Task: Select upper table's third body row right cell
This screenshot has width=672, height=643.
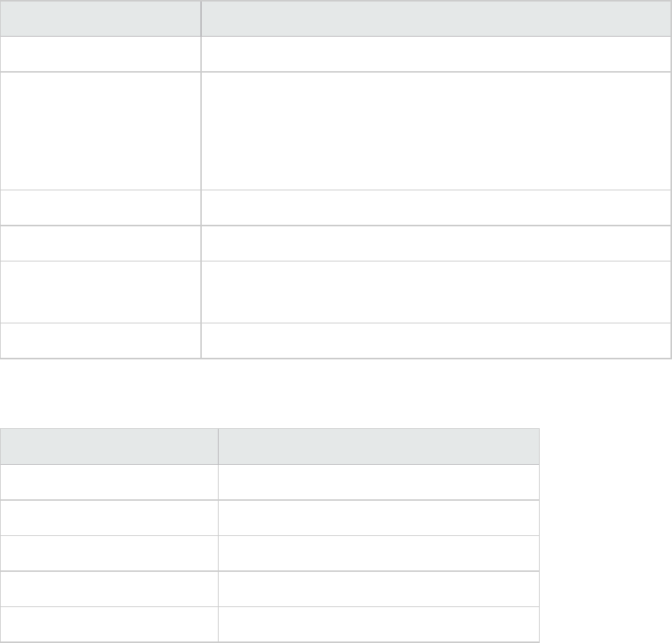Action: click(x=436, y=207)
